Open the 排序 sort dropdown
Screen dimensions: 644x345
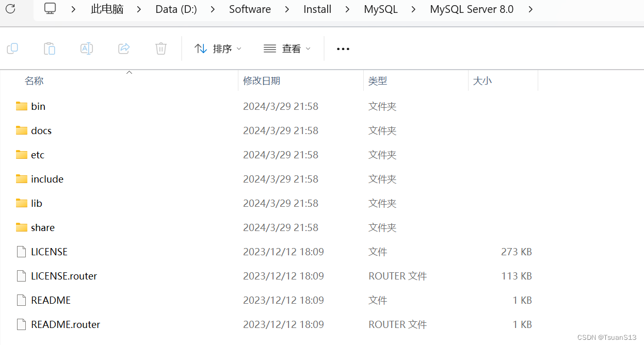(218, 48)
